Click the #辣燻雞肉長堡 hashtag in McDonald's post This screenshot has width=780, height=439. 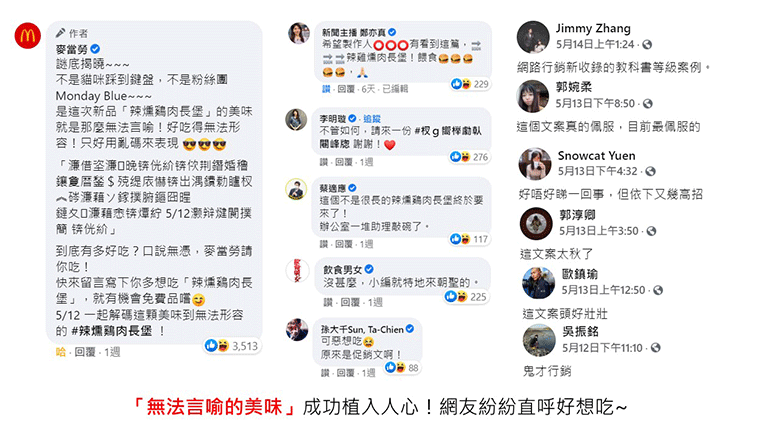click(x=111, y=331)
